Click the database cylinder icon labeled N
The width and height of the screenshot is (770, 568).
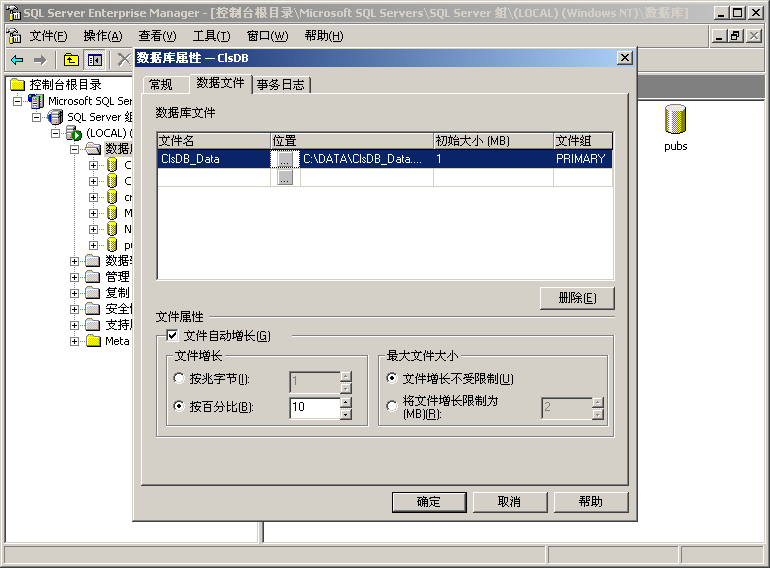112,229
